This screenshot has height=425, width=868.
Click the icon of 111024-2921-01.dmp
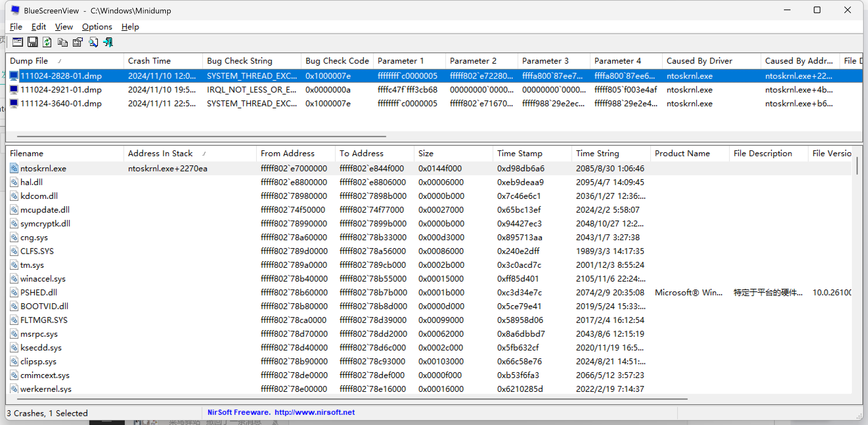(14, 90)
